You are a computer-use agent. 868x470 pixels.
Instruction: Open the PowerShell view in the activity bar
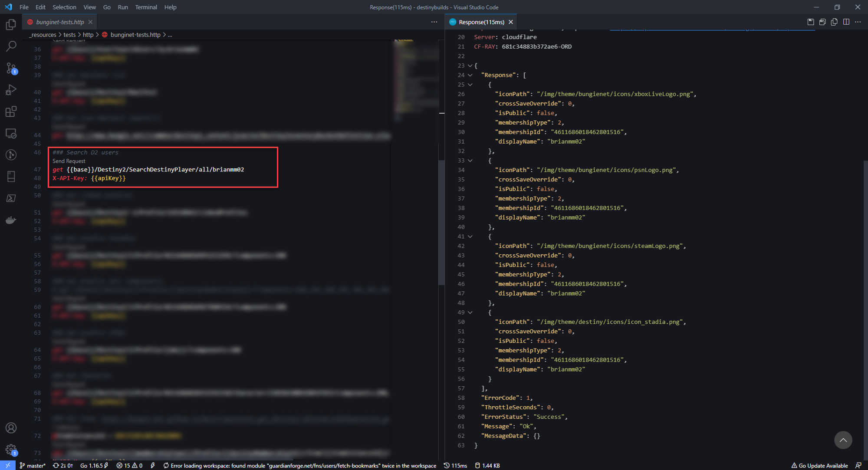coord(11,198)
